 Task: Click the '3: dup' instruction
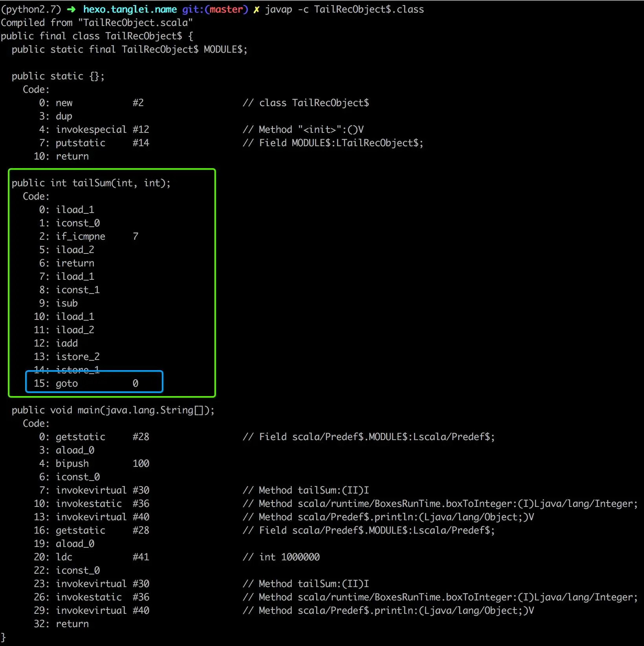[x=55, y=116]
